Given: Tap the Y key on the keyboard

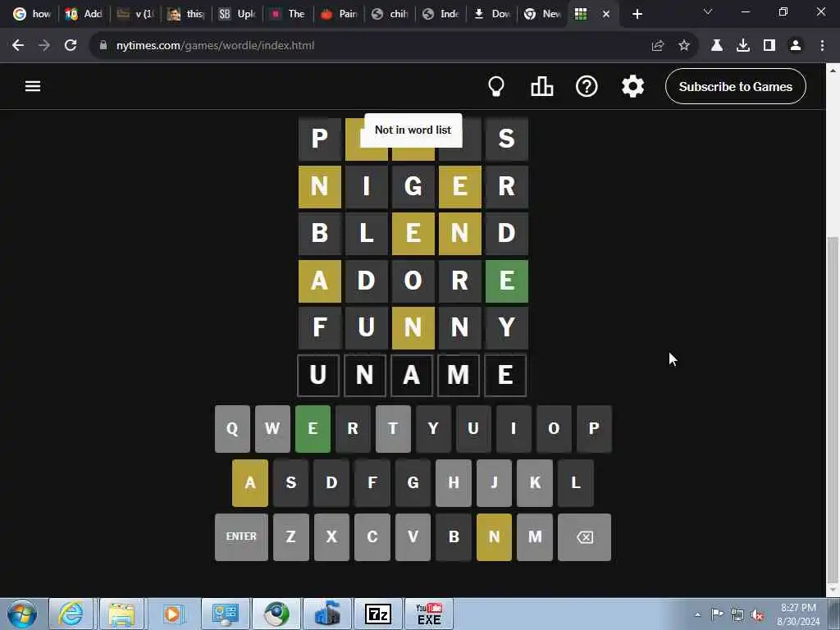Looking at the screenshot, I should [x=433, y=428].
